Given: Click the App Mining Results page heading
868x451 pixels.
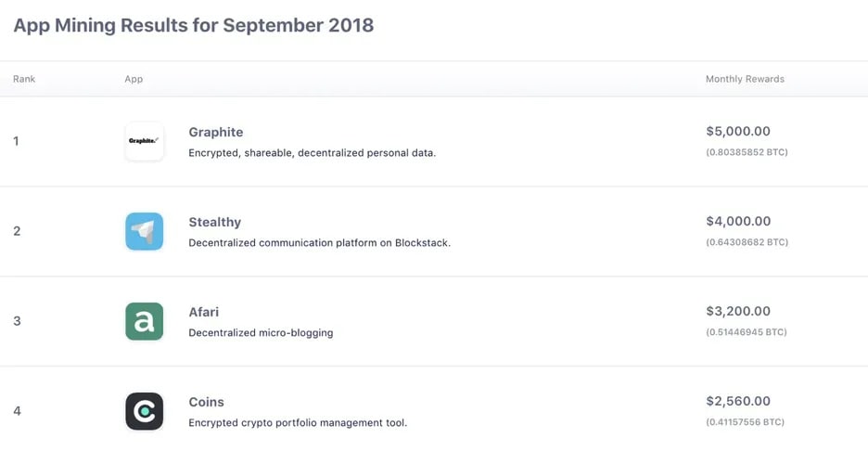Looking at the screenshot, I should (x=194, y=25).
